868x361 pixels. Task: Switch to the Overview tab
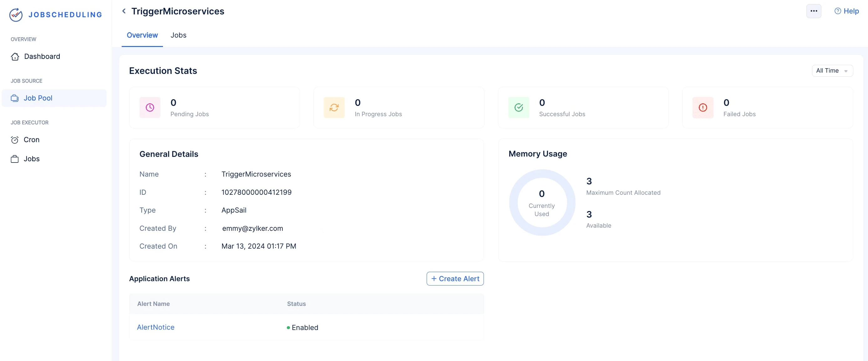[x=142, y=35]
